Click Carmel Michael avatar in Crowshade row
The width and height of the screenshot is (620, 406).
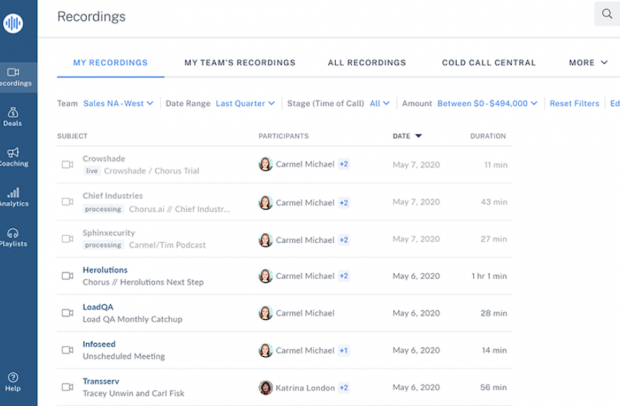pyautogui.click(x=265, y=164)
